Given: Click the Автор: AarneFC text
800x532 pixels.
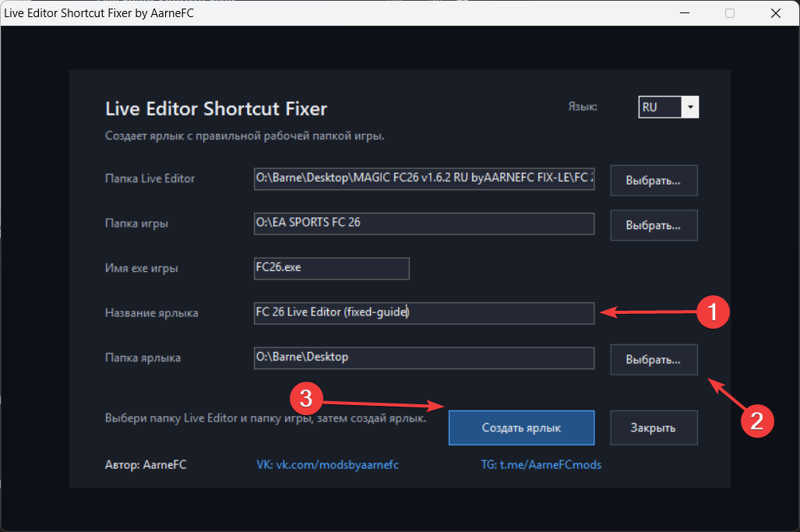Looking at the screenshot, I should pyautogui.click(x=146, y=465).
